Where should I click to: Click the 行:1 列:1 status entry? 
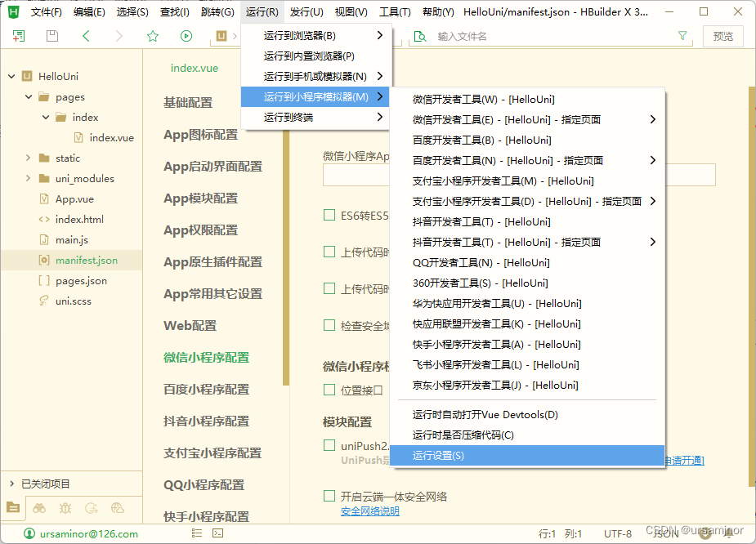point(560,534)
